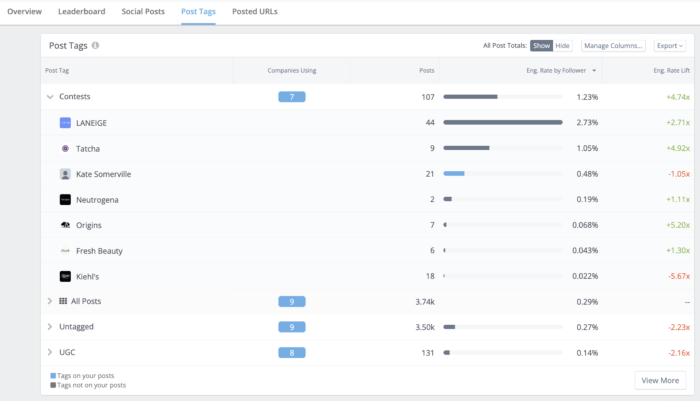The image size is (700, 401).
Task: Open Manage Columns dialog
Action: pos(613,46)
